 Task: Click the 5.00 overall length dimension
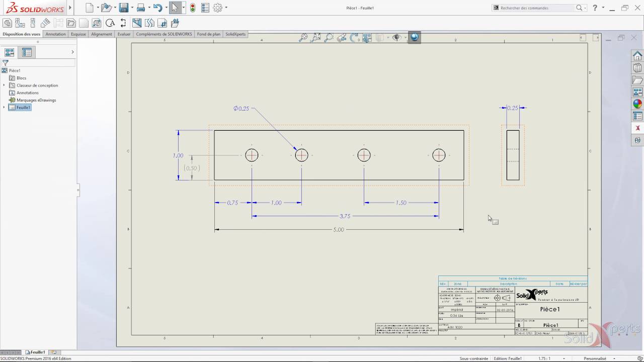tap(339, 230)
